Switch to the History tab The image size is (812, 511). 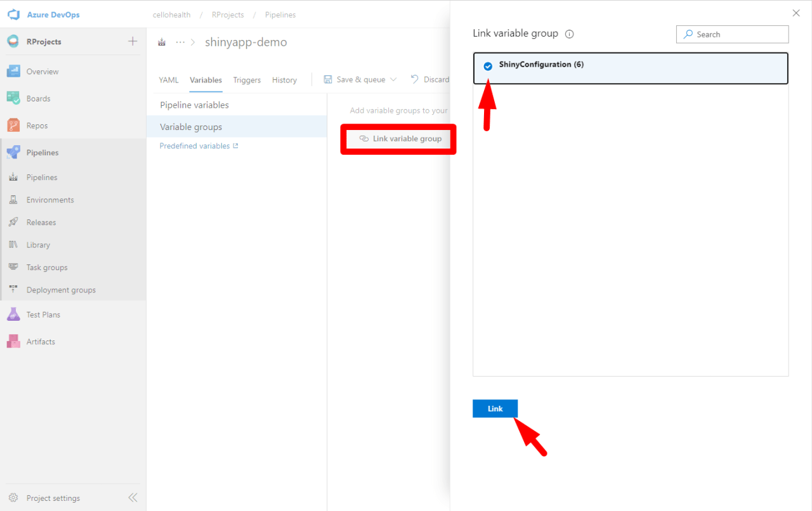[284, 80]
